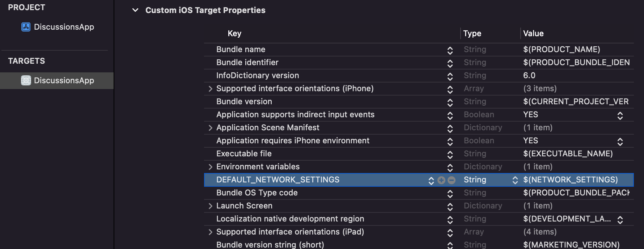Image resolution: width=644 pixels, height=249 pixels.
Task: Expand the Launch Screen dictionary
Action: [210, 206]
